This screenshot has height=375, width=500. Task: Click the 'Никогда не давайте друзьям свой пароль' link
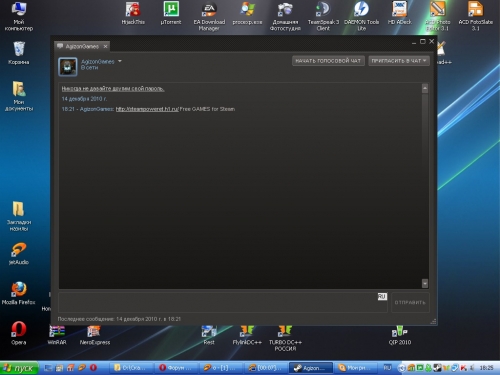tap(113, 89)
